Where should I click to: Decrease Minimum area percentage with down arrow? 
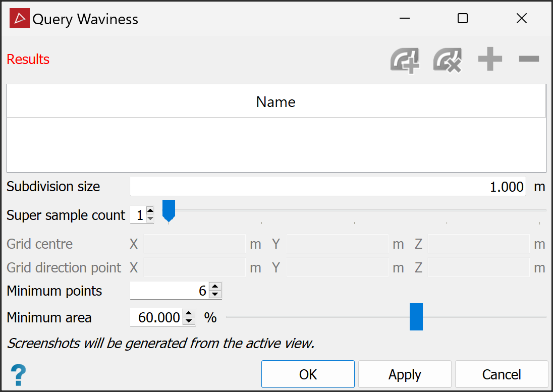(189, 321)
